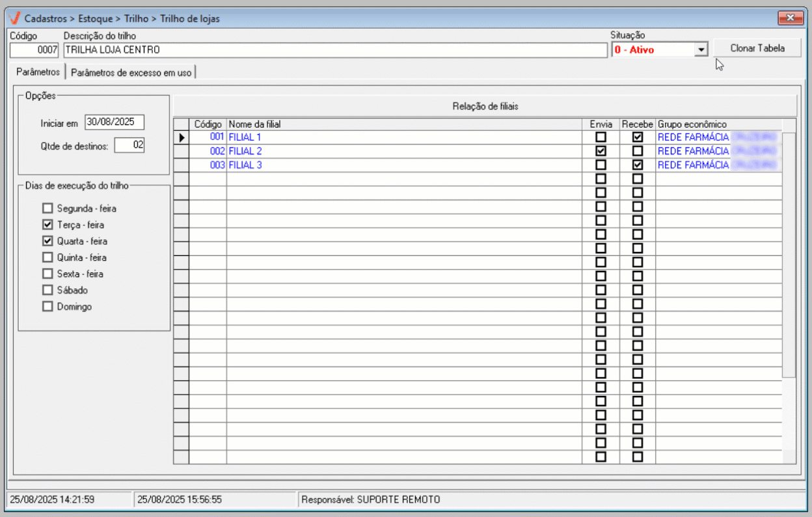Click the Nome da filial column header
This screenshot has height=517, width=812.
pyautogui.click(x=404, y=124)
